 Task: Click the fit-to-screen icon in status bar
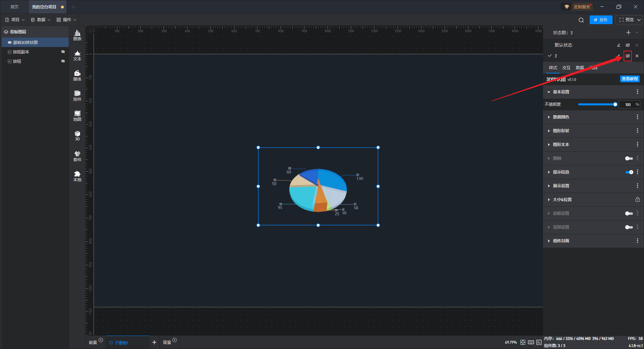pyautogui.click(x=523, y=342)
